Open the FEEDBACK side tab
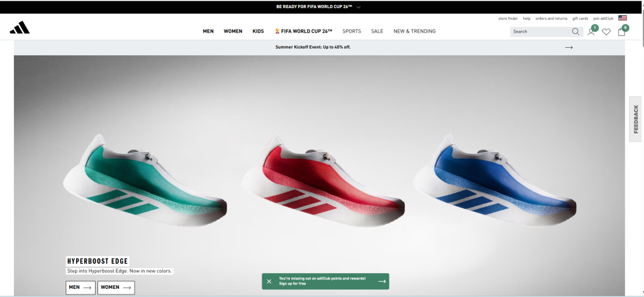Viewport: 644px width, 297px height. click(x=635, y=119)
